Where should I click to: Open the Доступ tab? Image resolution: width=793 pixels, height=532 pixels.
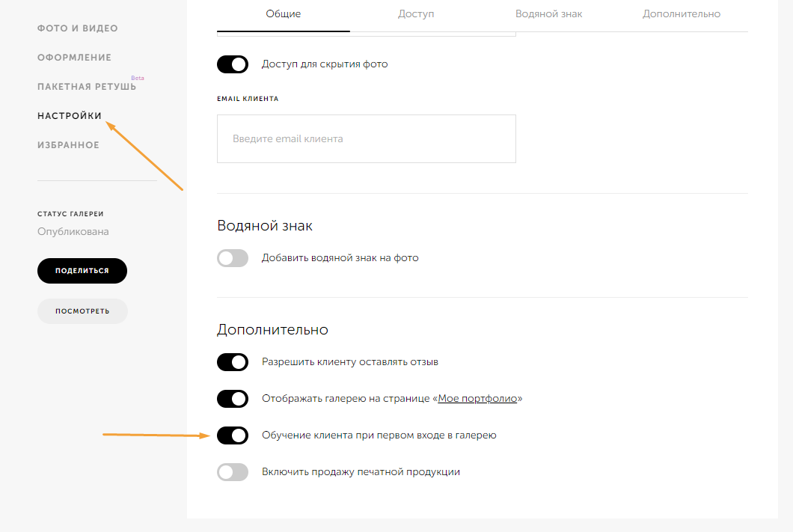pos(416,14)
